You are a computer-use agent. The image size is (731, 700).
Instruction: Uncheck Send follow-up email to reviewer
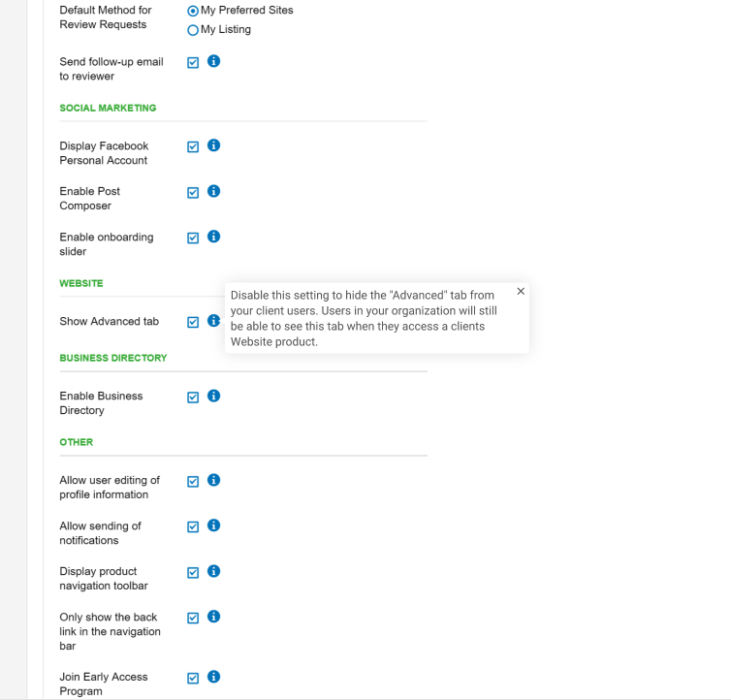point(193,62)
